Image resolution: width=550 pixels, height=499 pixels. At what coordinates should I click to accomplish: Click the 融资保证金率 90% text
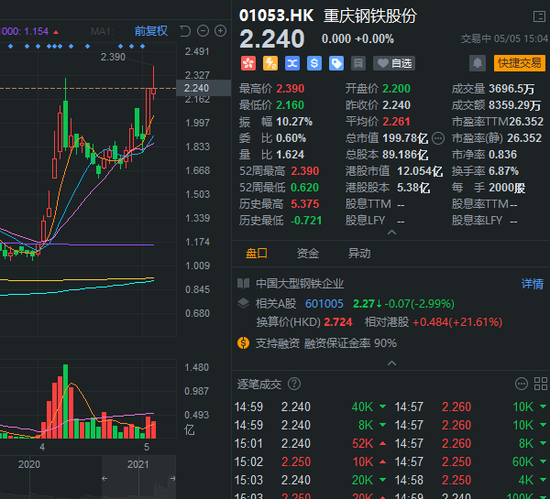click(350, 343)
